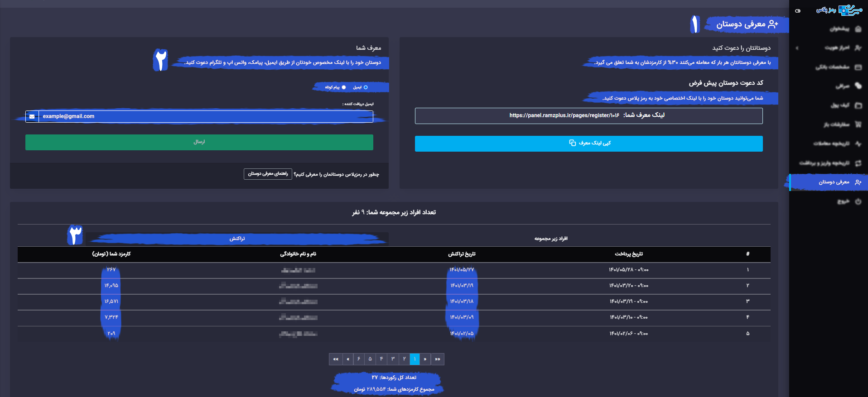Click the referral link box with panel.ramzplus.ir URL

589,115
